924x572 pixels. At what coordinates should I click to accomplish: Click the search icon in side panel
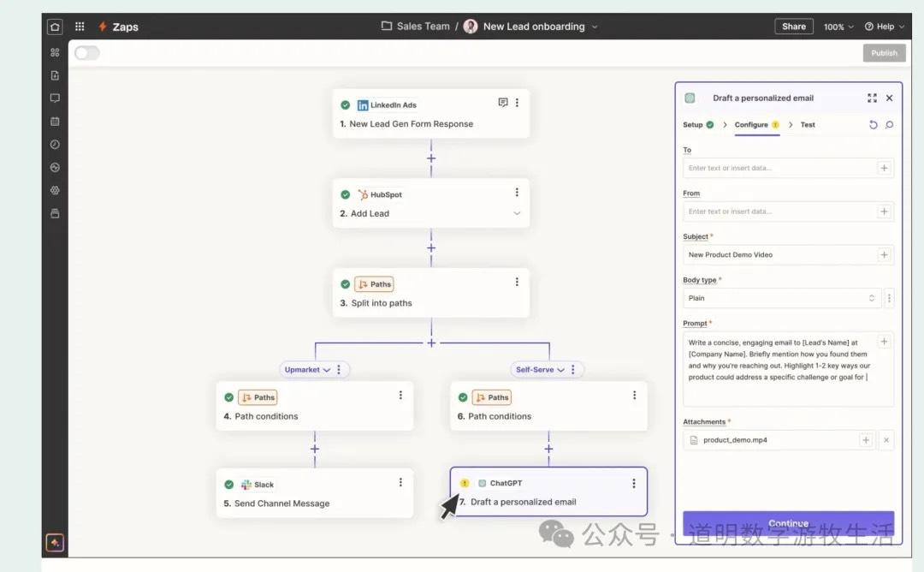[889, 125]
